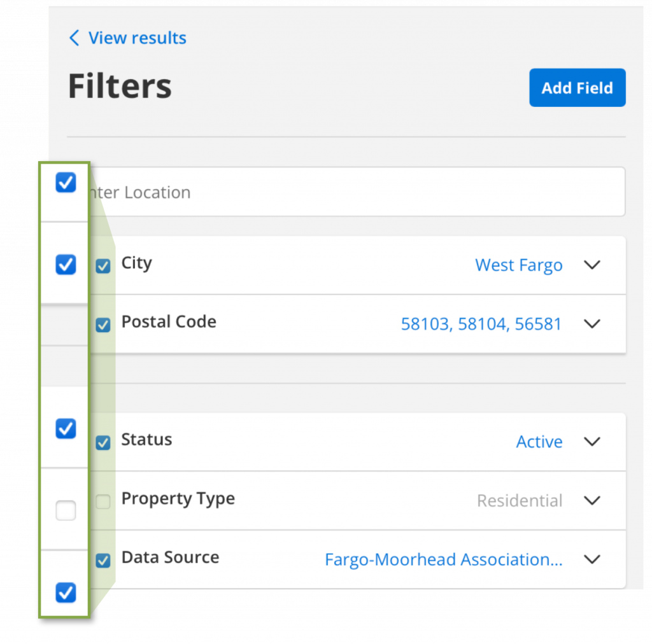Focus the Enter Location input field

click(x=357, y=192)
